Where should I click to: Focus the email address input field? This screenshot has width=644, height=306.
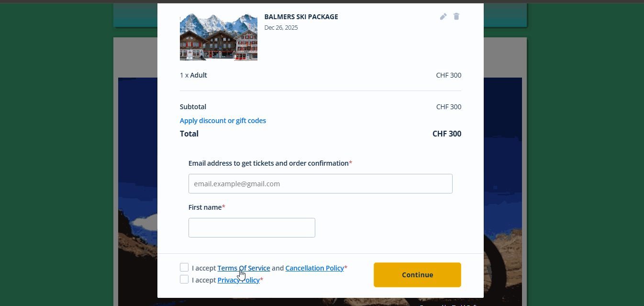pyautogui.click(x=320, y=184)
